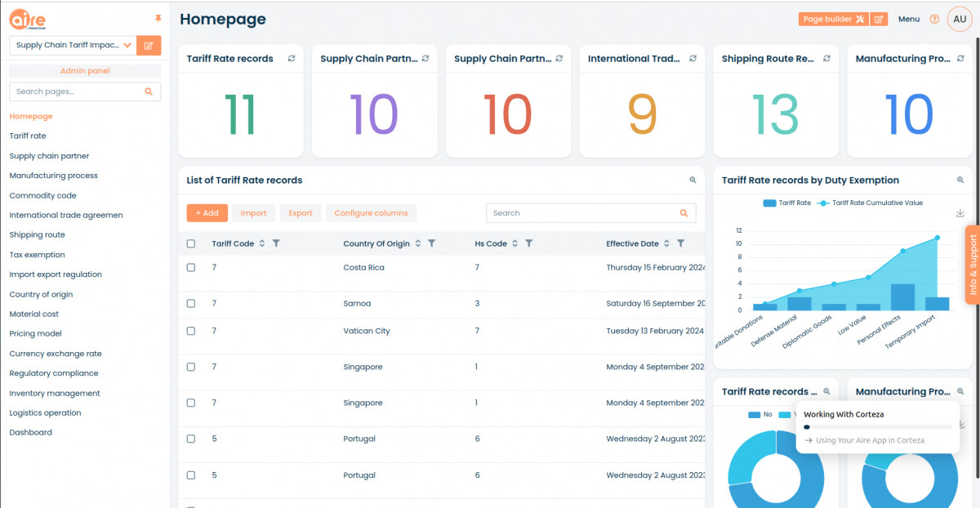Refresh the Shipping Route records counter
Screen dimensions: 980x508
point(826,59)
